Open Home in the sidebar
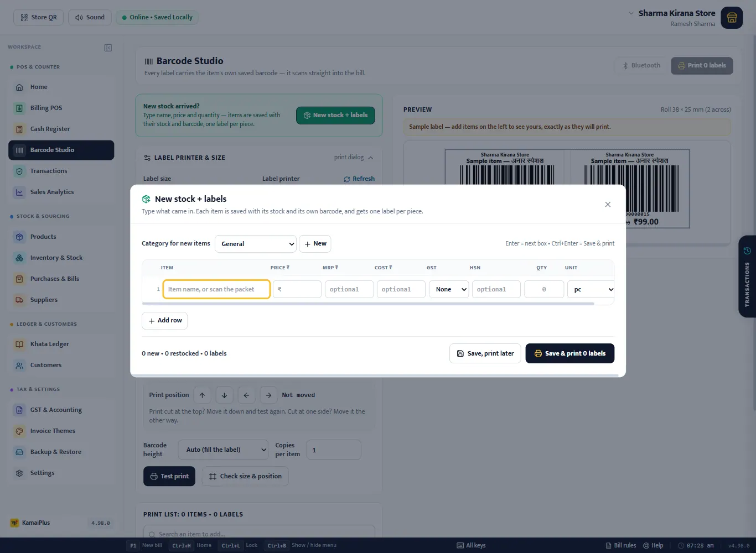Viewport: 756px width, 553px height. [x=61, y=87]
